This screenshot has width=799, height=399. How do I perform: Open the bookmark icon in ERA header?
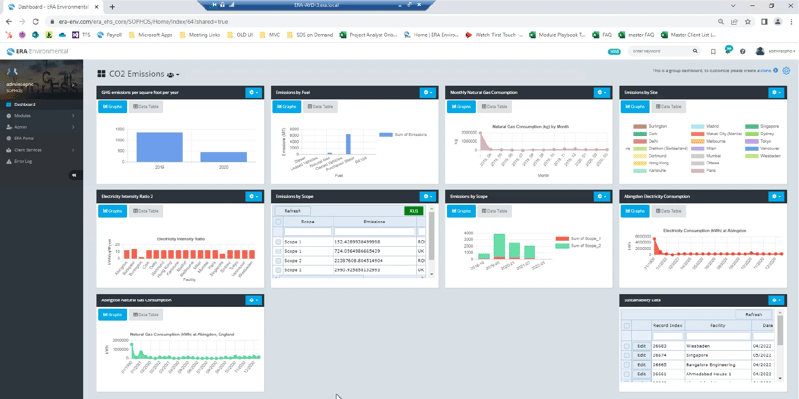(x=713, y=51)
